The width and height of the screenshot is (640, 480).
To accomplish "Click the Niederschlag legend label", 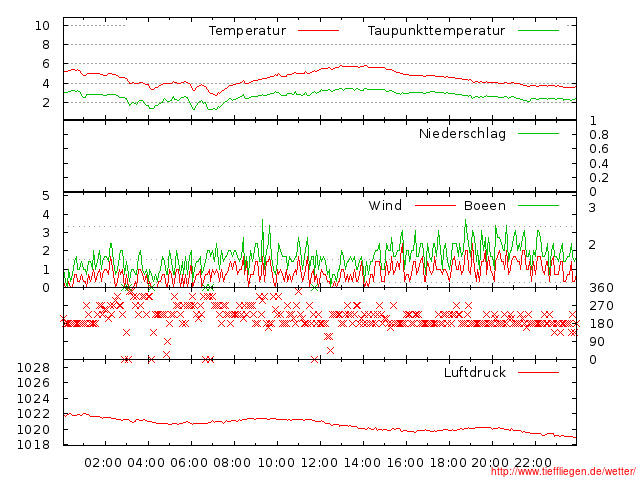I will [x=462, y=133].
